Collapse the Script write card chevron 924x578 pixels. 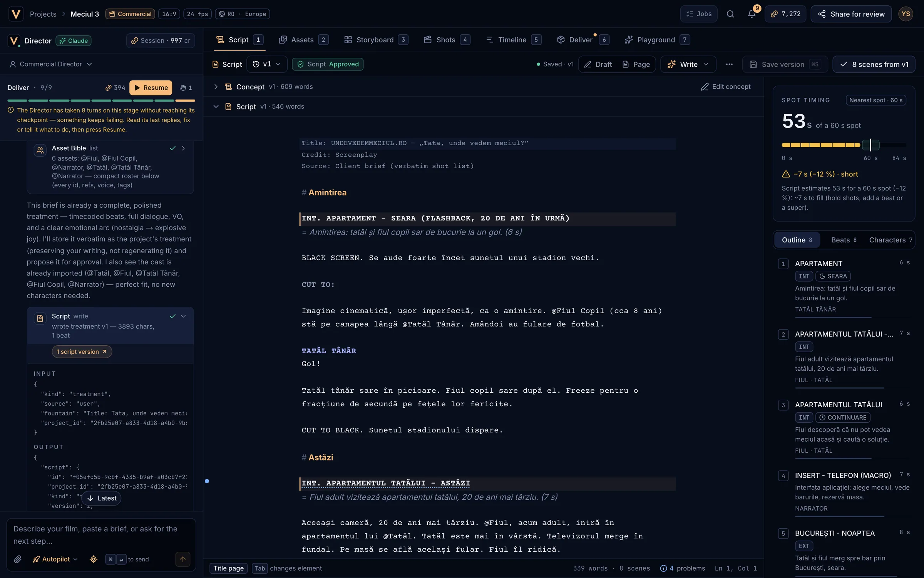coord(184,316)
